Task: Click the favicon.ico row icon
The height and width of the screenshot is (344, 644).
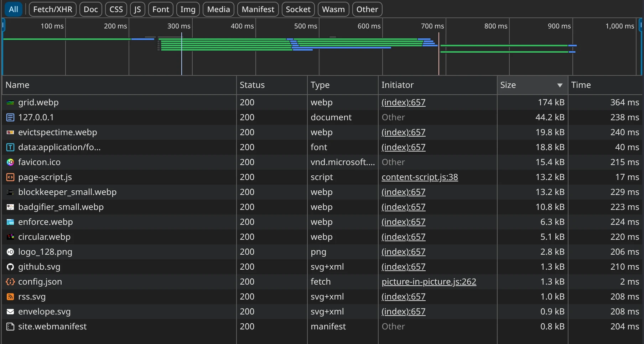Action: point(10,162)
